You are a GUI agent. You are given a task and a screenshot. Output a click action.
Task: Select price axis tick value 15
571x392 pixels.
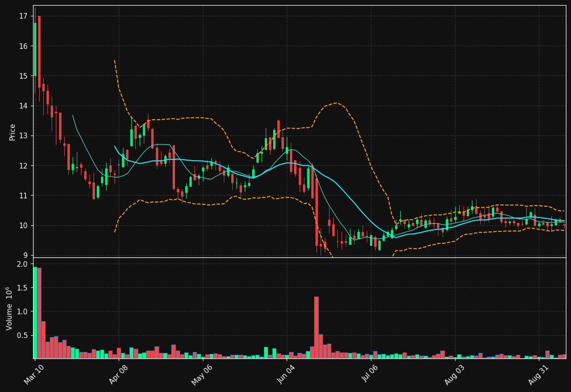[x=23, y=76]
